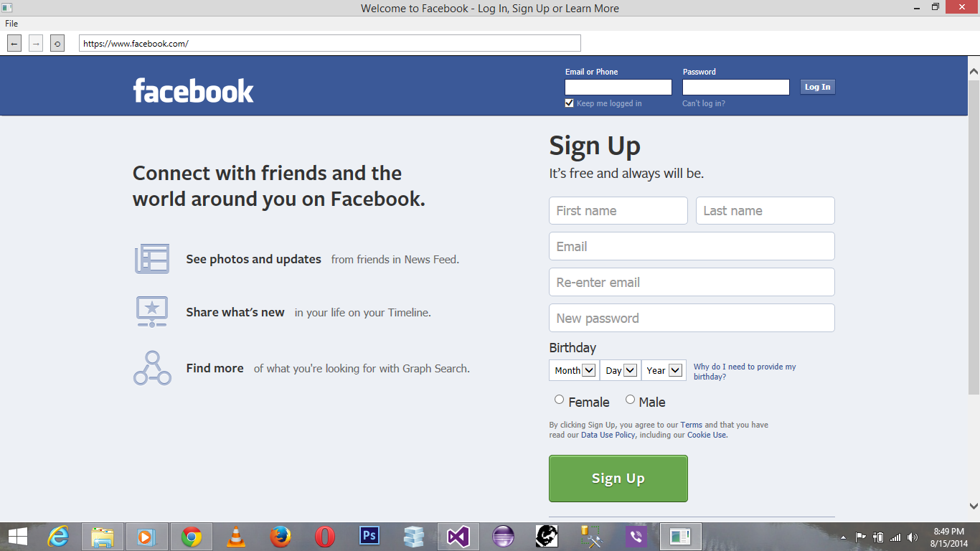The height and width of the screenshot is (551, 980).
Task: Click the browser back arrow button
Action: pyautogui.click(x=14, y=44)
